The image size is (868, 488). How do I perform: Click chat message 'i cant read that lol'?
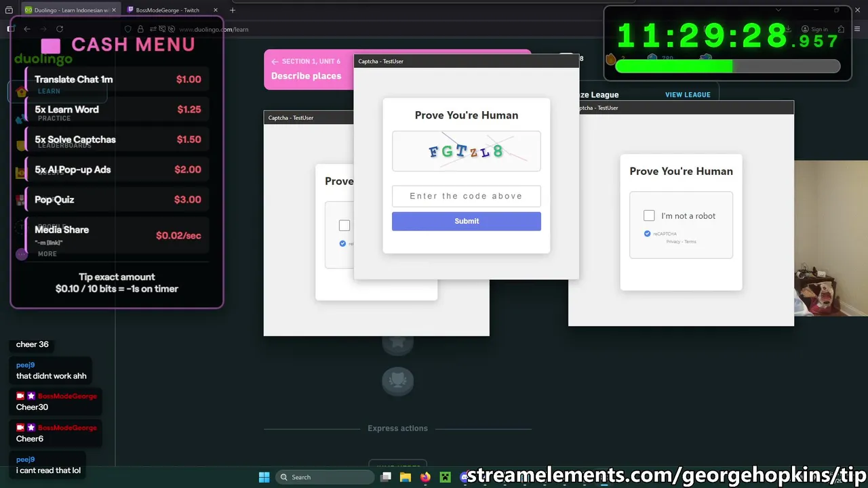pyautogui.click(x=48, y=470)
